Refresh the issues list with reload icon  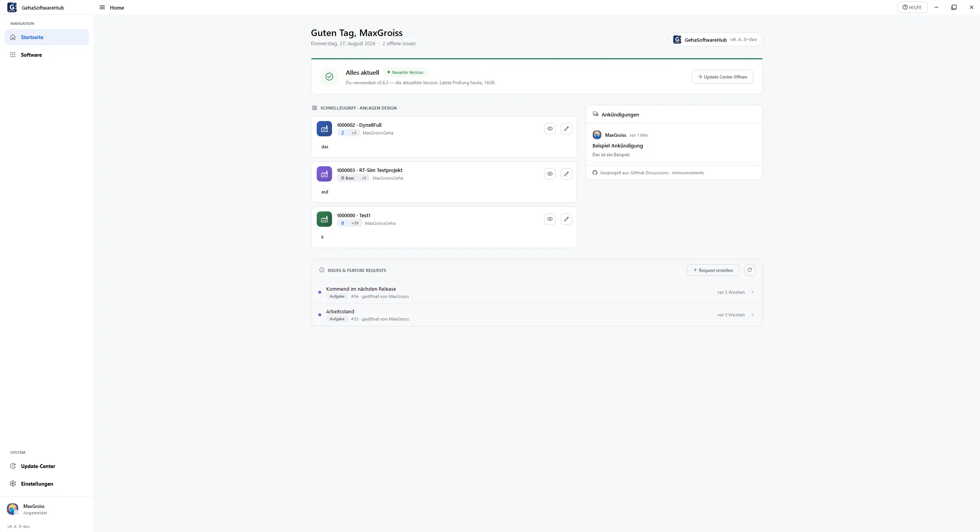click(x=749, y=270)
